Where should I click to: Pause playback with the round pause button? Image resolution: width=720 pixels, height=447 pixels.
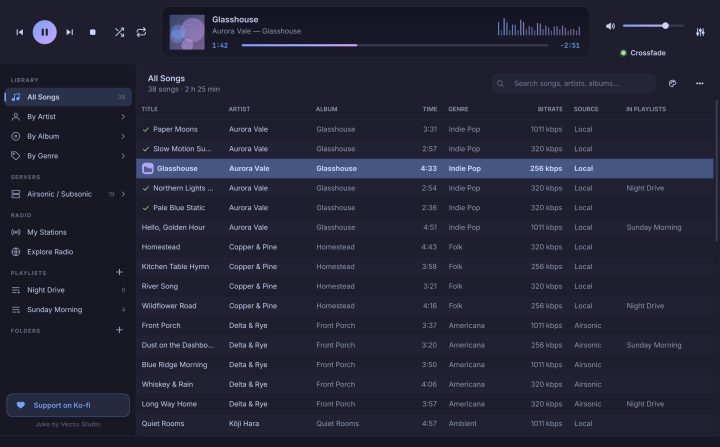pos(45,32)
